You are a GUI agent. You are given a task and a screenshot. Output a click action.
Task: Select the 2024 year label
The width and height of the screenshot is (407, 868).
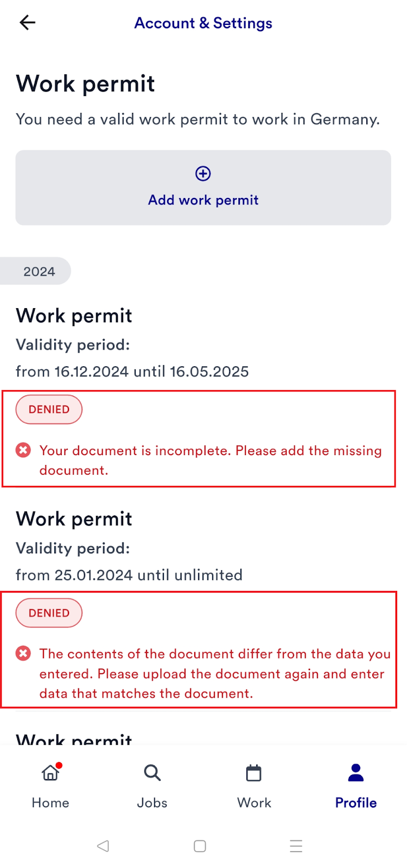click(39, 271)
